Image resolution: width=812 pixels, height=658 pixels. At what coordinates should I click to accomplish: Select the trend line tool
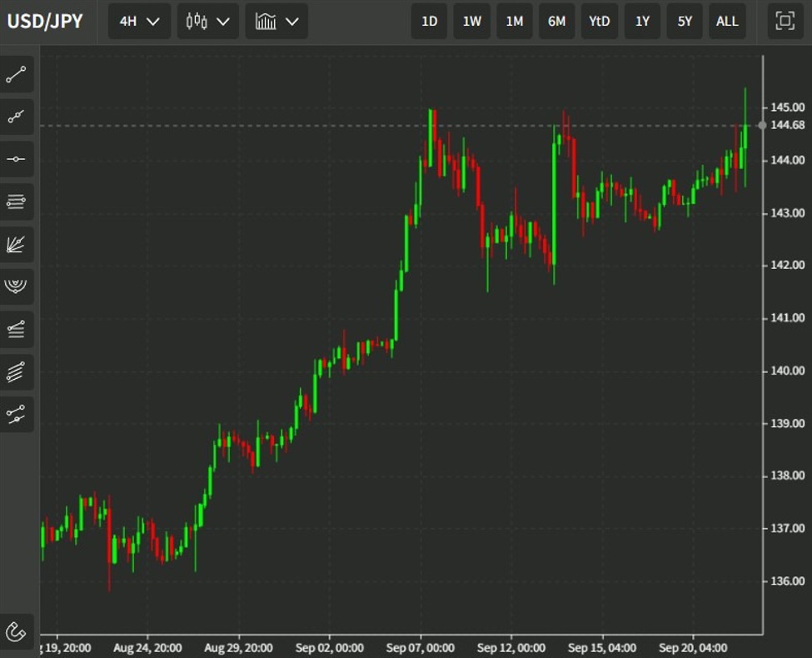[x=17, y=74]
